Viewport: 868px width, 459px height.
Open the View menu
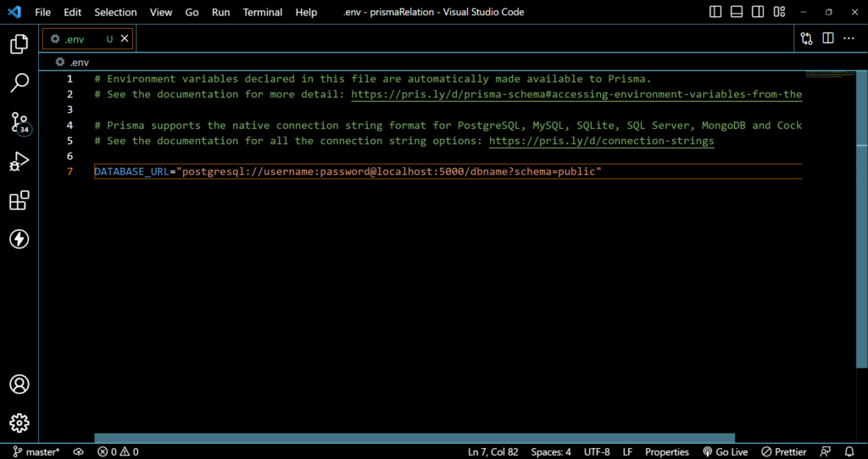(161, 12)
